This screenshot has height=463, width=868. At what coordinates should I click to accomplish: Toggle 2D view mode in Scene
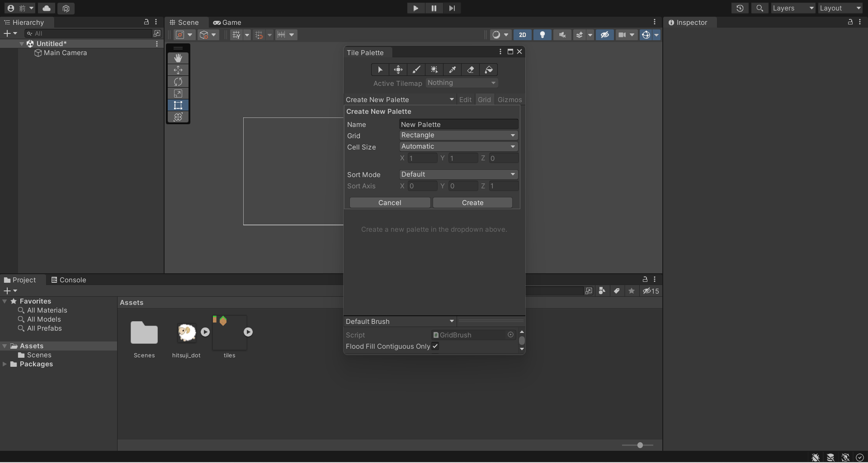tap(522, 35)
